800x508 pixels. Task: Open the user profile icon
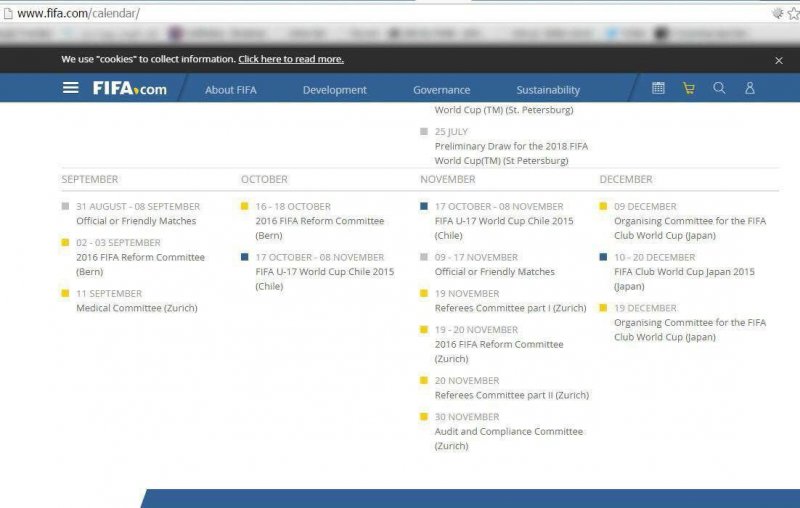[x=749, y=88]
